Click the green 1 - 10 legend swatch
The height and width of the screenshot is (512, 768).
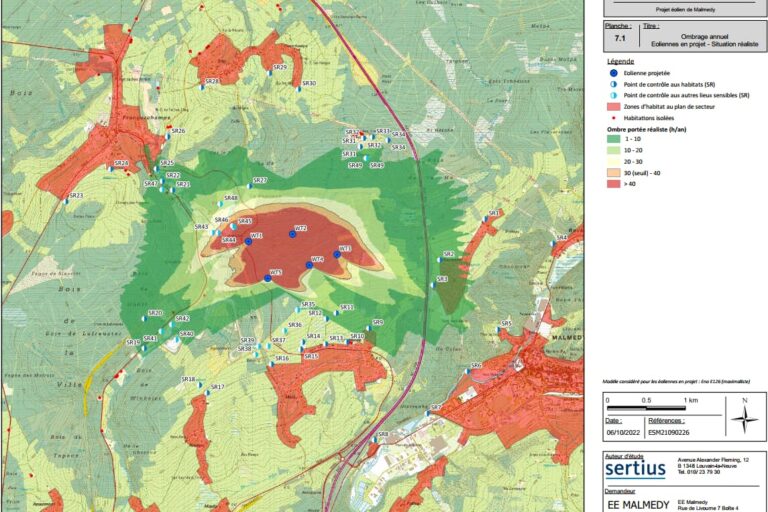613,138
